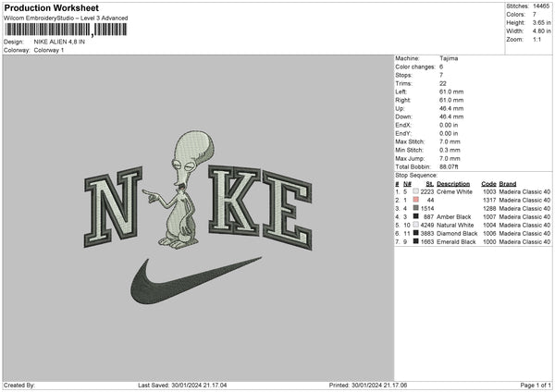This screenshot has height=392, width=555.
Task: Click the Total Bobbin value 88.07ft
Action: click(449, 166)
